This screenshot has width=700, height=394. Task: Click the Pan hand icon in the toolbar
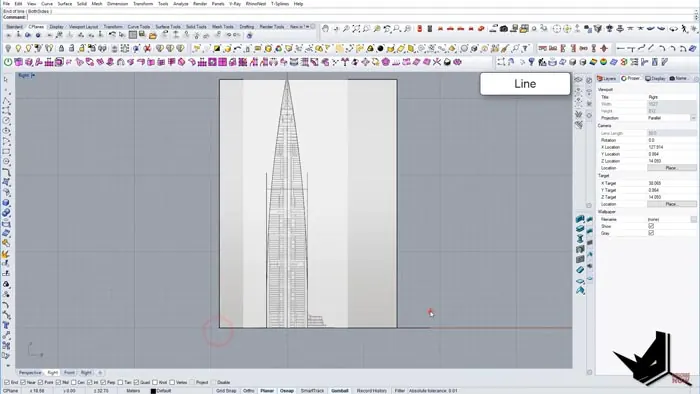point(325,29)
